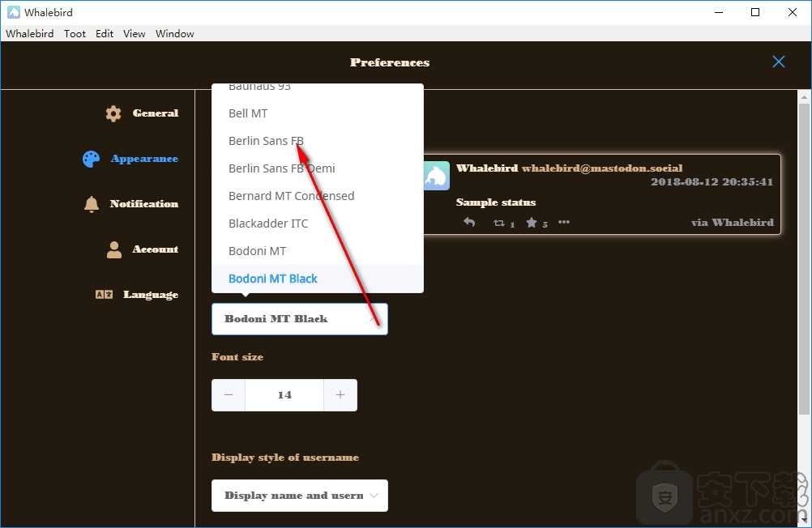Click the bold Whalebird display name
The height and width of the screenshot is (528, 812).
[x=487, y=168]
